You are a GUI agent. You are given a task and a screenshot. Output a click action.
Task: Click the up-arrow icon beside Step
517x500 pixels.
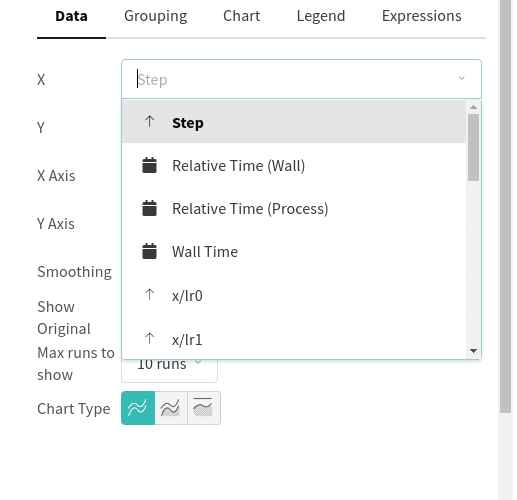150,122
